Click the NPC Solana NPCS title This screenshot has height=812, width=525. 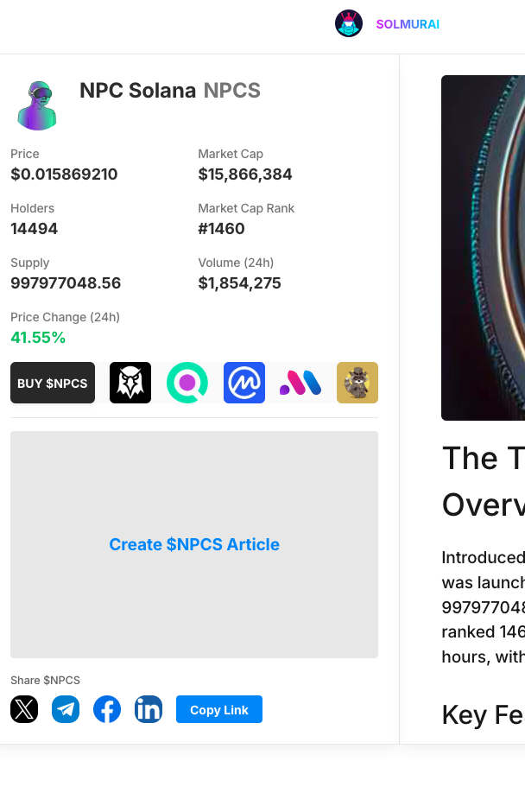(170, 91)
